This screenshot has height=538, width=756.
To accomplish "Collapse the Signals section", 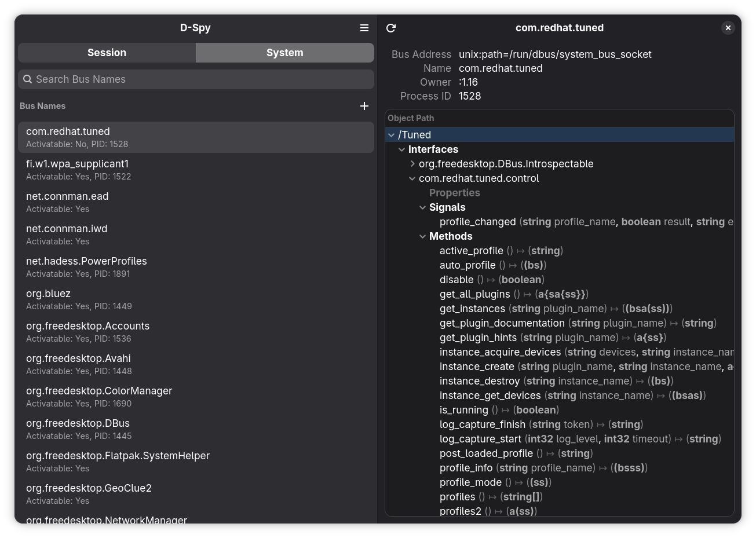I will click(x=422, y=207).
